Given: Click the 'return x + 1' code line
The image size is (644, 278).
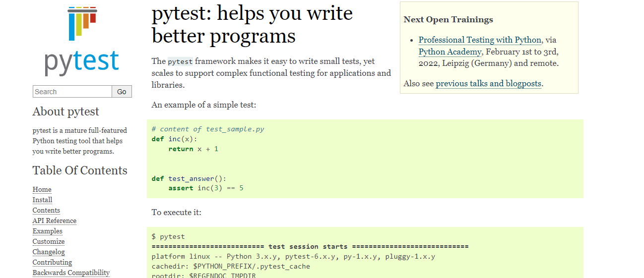Looking at the screenshot, I should pyautogui.click(x=193, y=149).
